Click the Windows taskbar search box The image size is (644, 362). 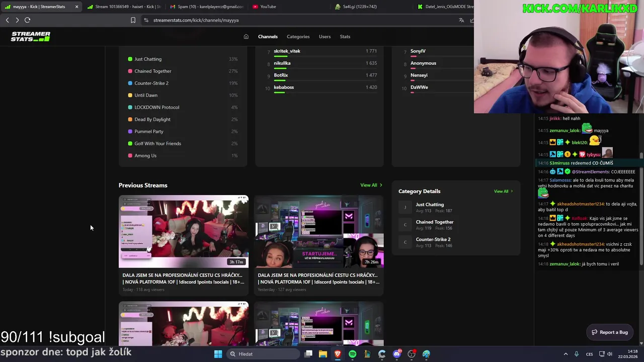(x=263, y=354)
